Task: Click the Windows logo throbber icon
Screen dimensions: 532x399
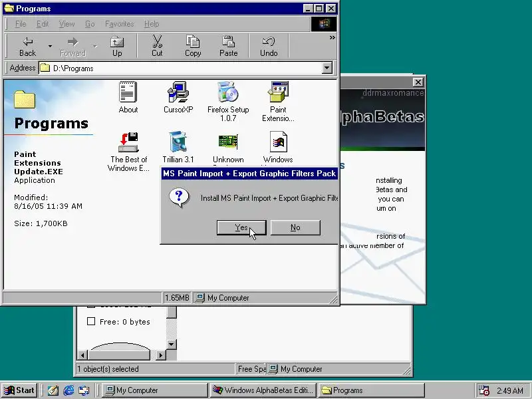Action: coord(324,24)
